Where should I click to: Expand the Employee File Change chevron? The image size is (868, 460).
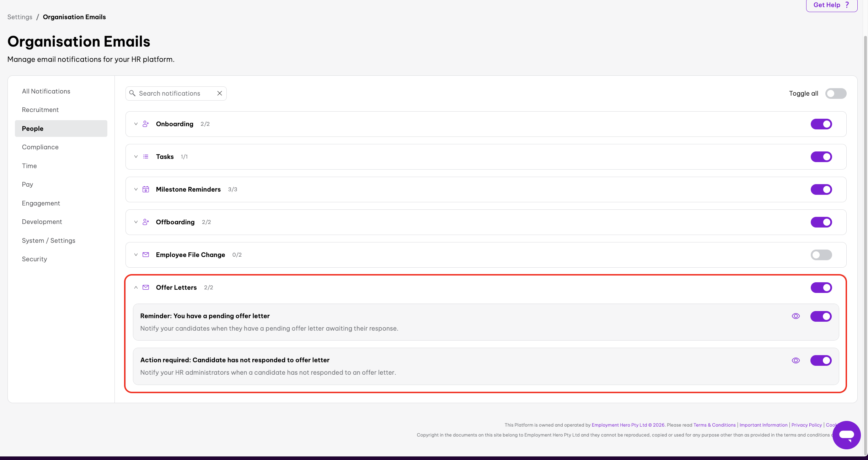(x=136, y=255)
